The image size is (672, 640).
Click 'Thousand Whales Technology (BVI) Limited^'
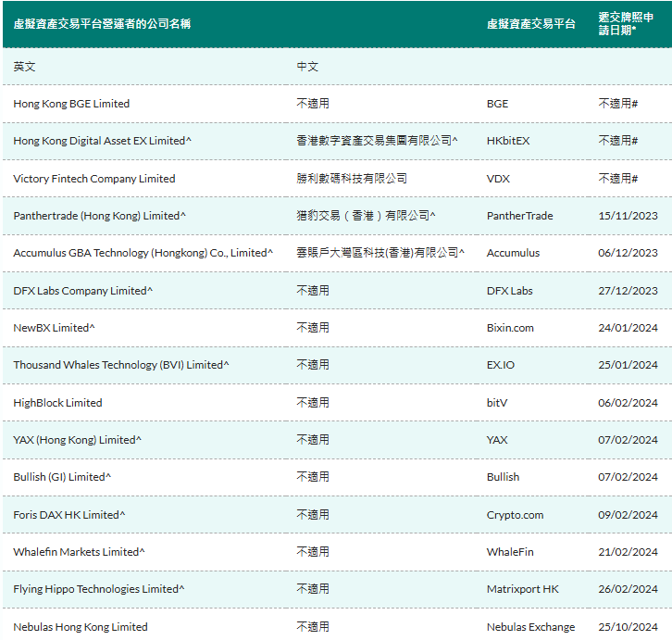[121, 365]
